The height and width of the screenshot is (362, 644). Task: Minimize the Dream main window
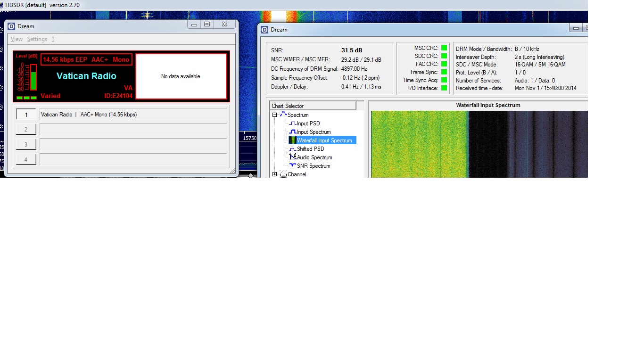point(194,25)
